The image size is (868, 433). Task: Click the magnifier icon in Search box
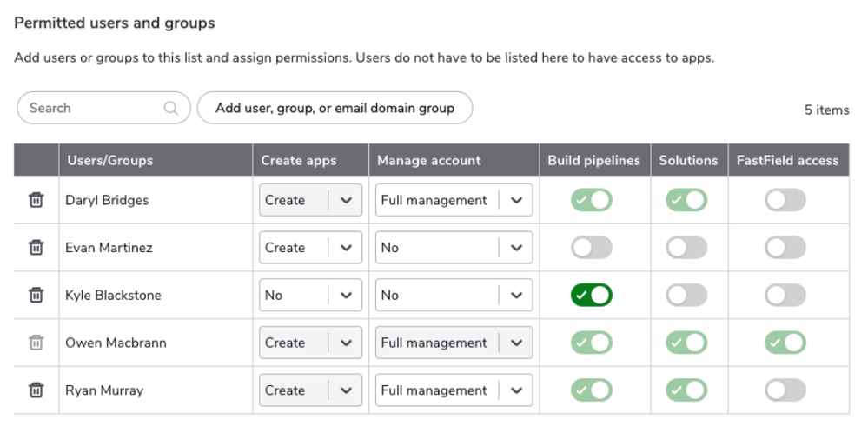click(171, 109)
